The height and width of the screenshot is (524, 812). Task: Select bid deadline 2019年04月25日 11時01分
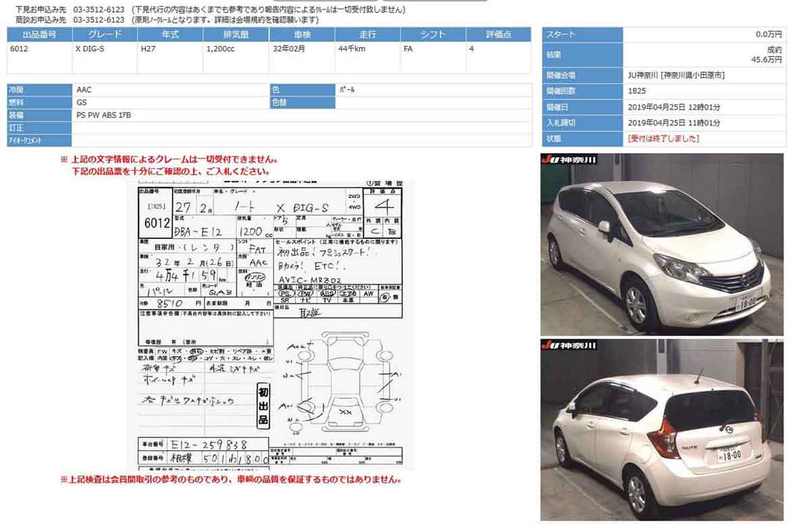(673, 123)
